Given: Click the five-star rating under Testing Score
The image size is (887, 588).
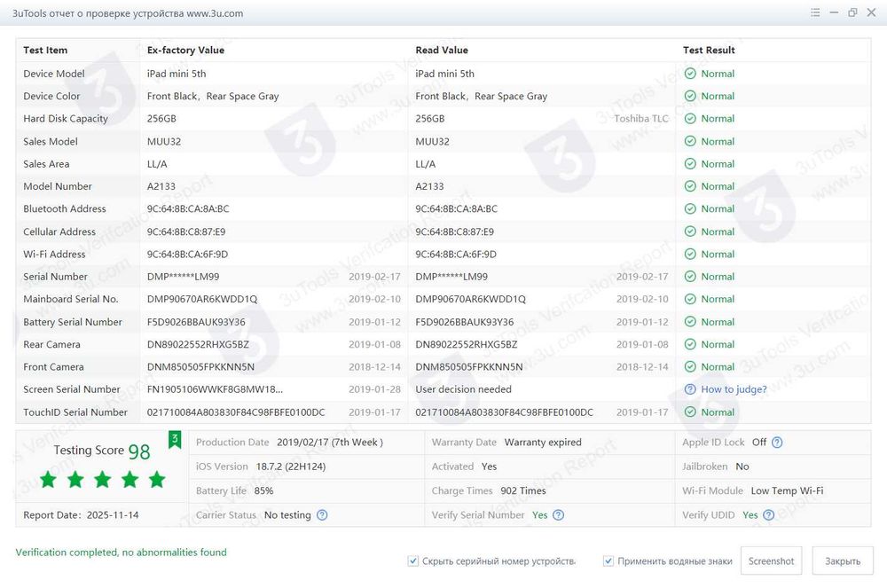Looking at the screenshot, I should coord(102,480).
